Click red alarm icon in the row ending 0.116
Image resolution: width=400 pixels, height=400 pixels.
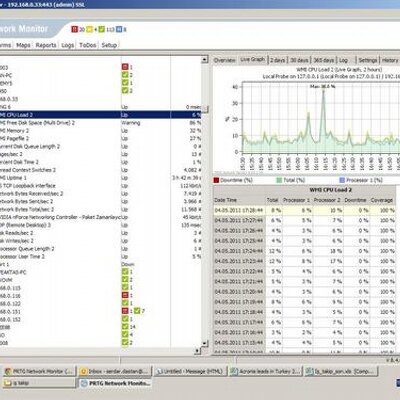click(x=125, y=295)
